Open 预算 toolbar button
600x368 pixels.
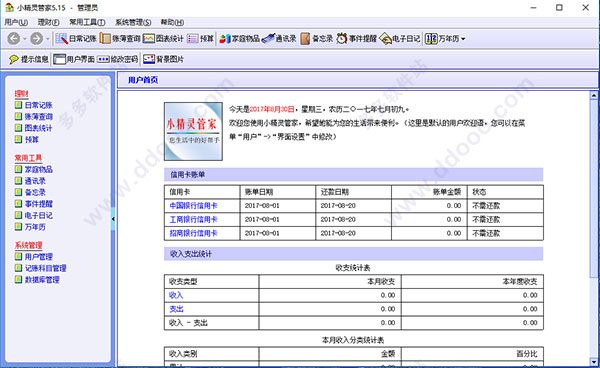coord(200,38)
